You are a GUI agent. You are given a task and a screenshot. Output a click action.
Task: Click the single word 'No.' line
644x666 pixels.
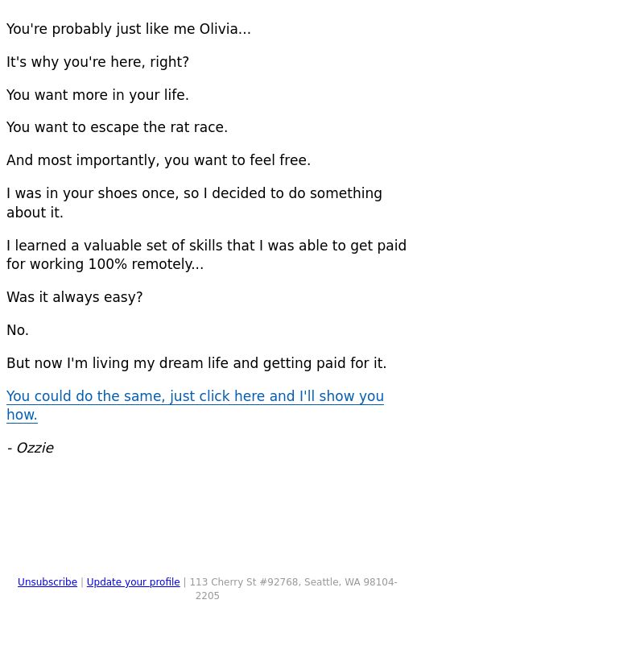click(18, 330)
